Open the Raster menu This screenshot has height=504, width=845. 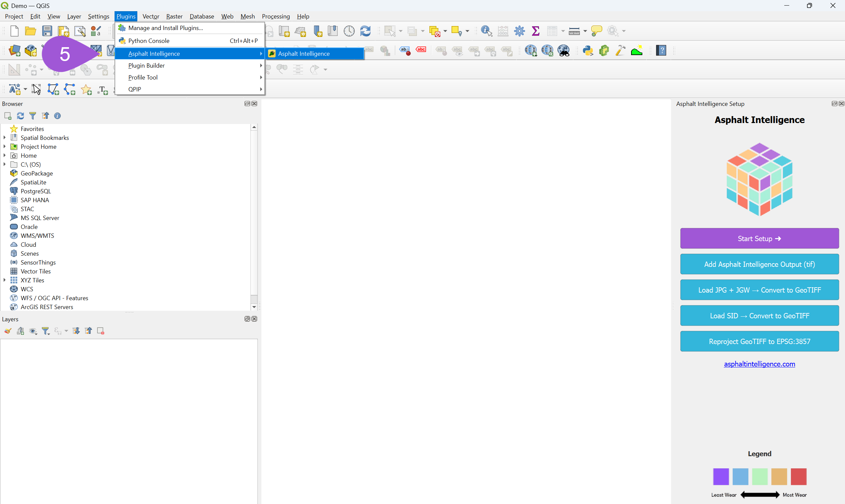pyautogui.click(x=174, y=16)
